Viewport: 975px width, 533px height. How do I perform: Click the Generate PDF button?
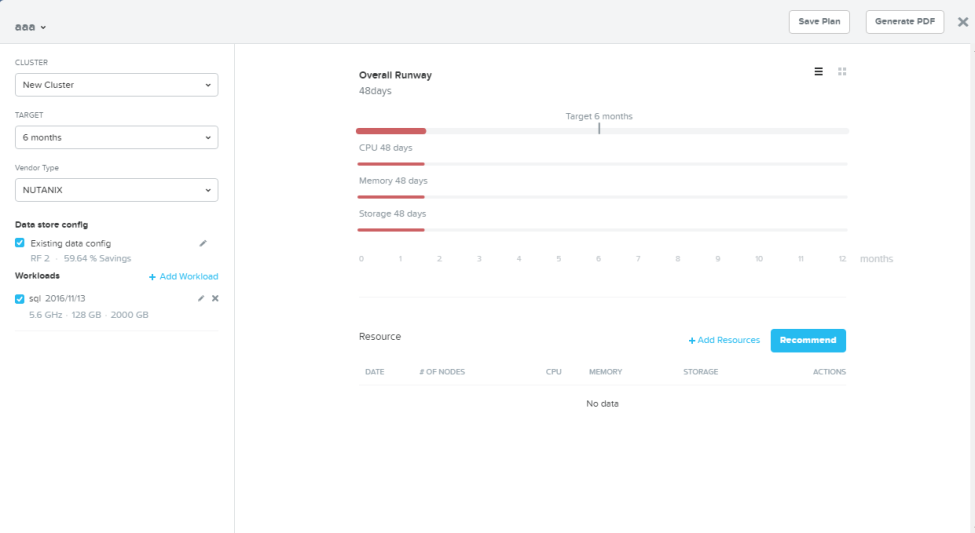[905, 22]
